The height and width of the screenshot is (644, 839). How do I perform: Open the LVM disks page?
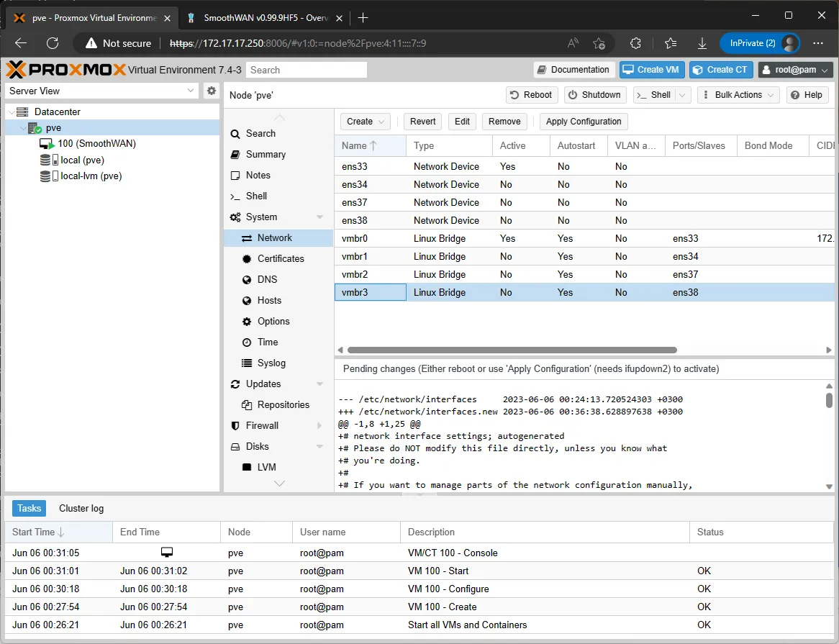pyautogui.click(x=266, y=467)
